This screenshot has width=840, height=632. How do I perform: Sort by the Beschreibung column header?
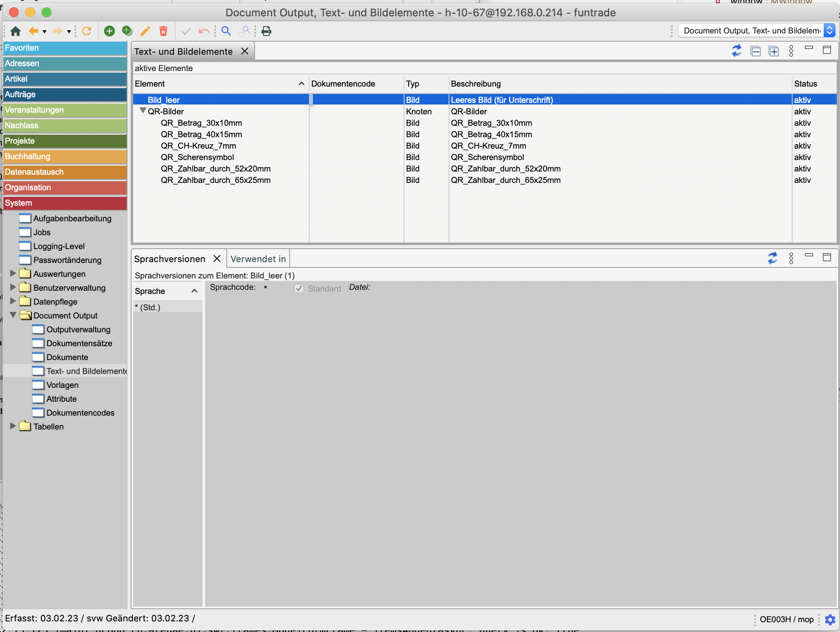(476, 84)
